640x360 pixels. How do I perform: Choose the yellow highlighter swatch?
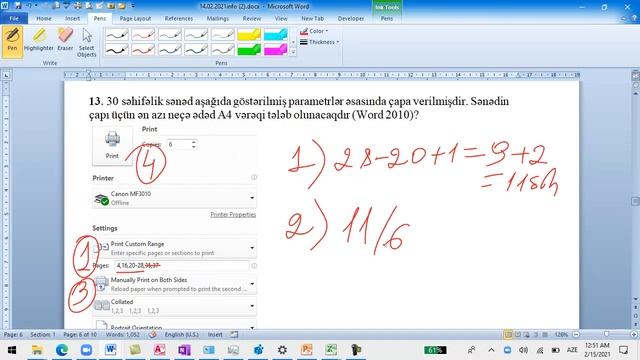[x=249, y=35]
